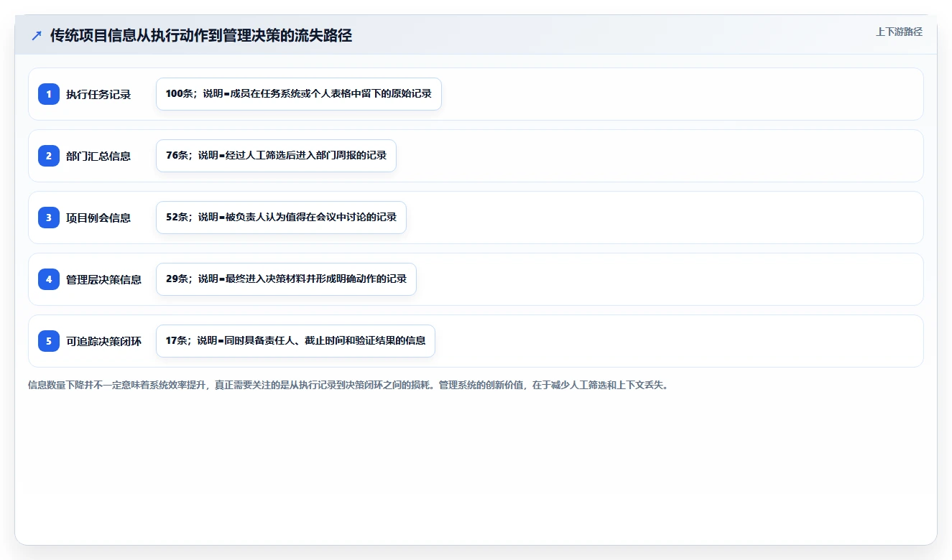952x560 pixels.
Task: Click step badge number 4
Action: tap(49, 279)
